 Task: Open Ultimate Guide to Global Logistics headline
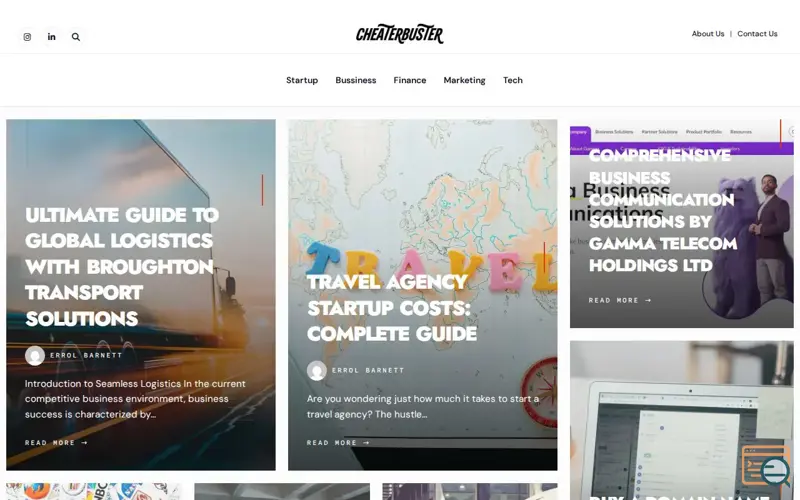tap(122, 266)
